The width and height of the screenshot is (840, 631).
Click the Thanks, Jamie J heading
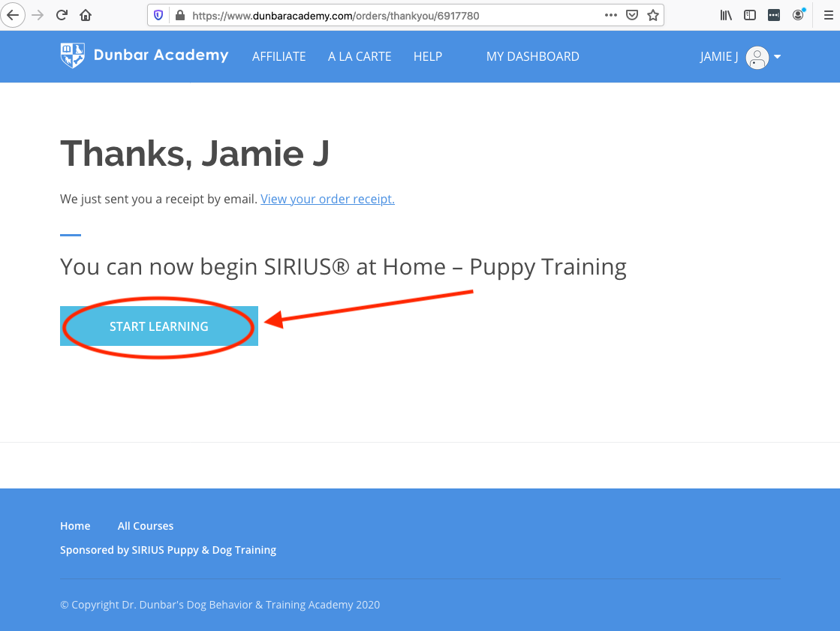pos(194,154)
